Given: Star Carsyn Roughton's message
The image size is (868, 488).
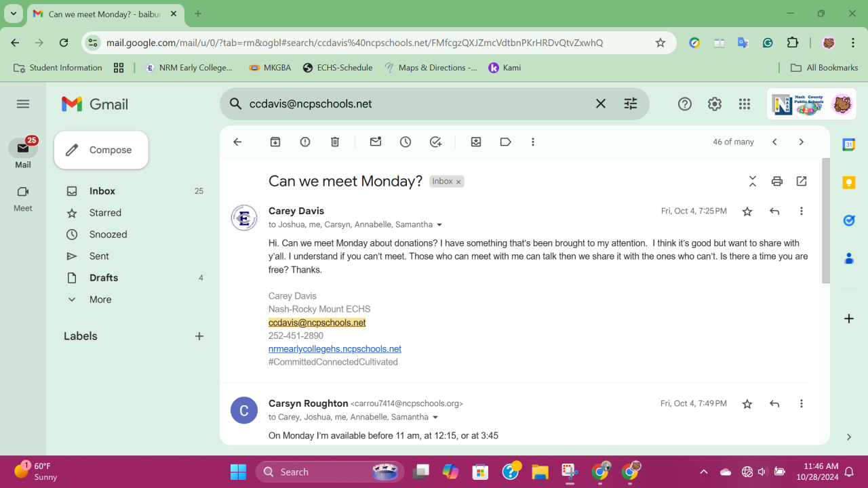Looking at the screenshot, I should tap(747, 404).
